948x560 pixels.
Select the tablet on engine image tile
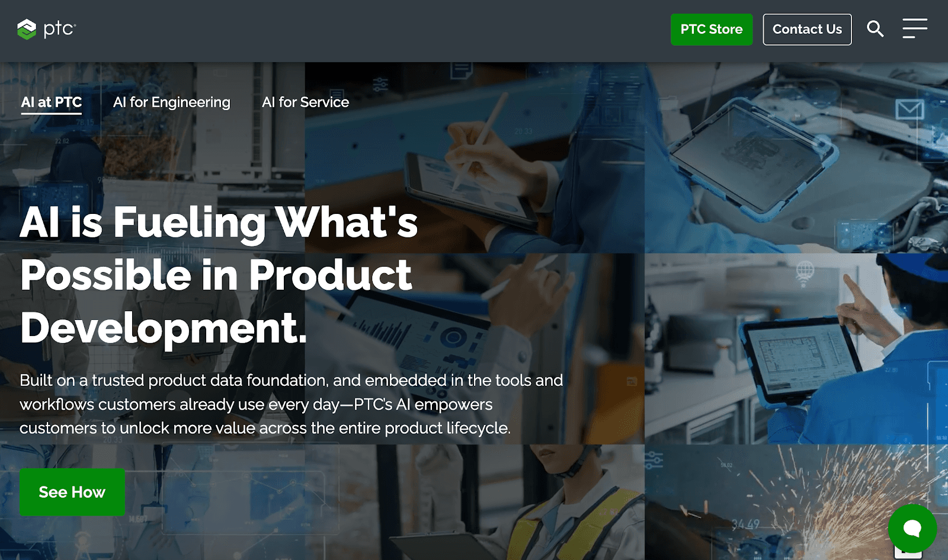[x=796, y=158]
